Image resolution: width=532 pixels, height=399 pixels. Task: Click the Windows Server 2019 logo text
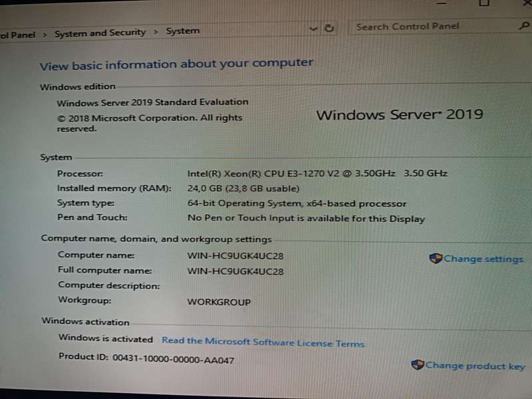pos(400,114)
